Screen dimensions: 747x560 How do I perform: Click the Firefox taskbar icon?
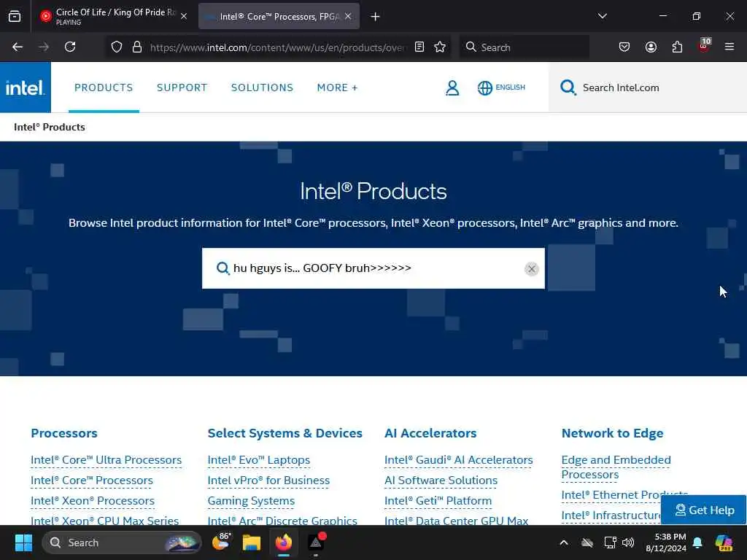284,542
